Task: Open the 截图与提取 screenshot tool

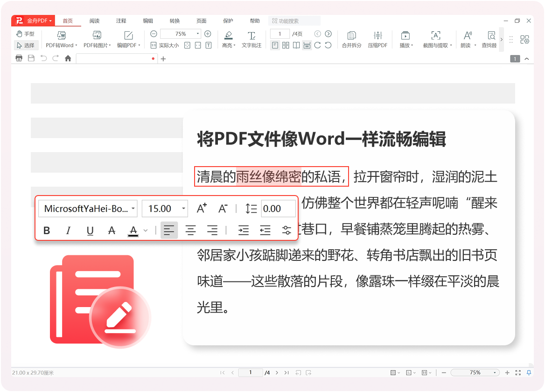Action: point(436,39)
